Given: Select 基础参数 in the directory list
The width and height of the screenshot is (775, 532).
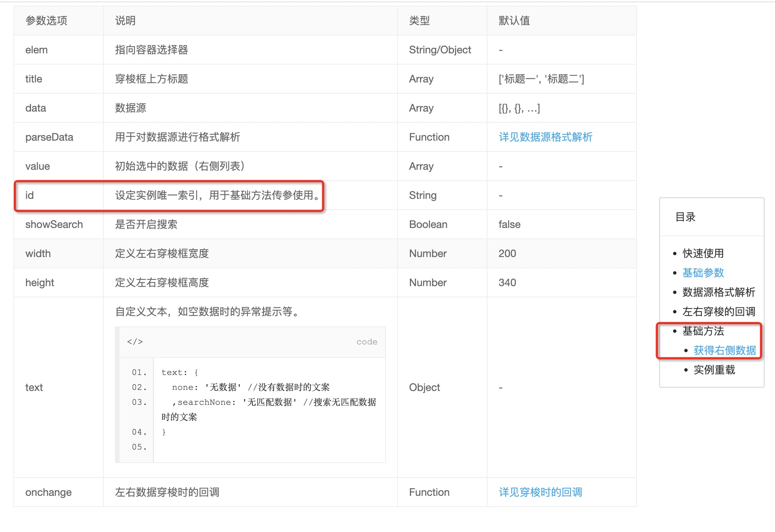Looking at the screenshot, I should (703, 273).
